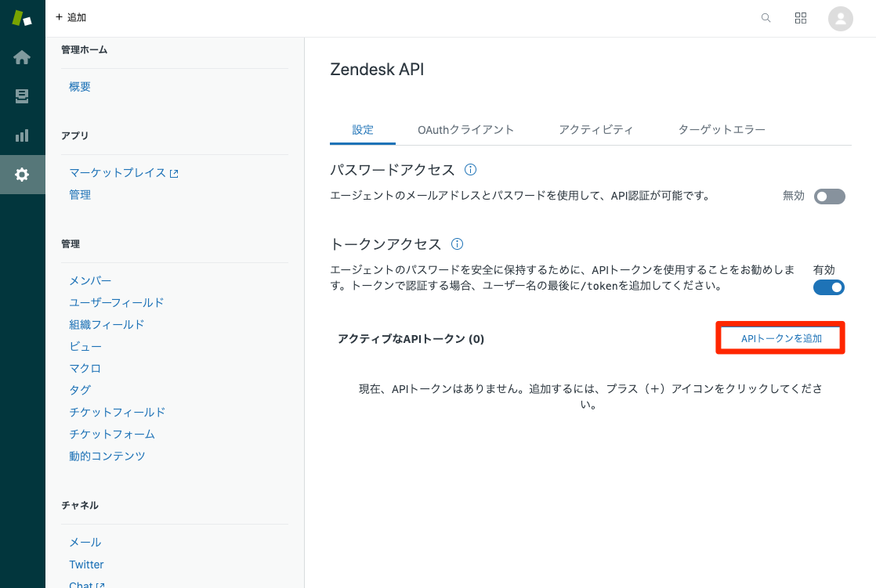Viewport: 876px width, 588px height.
Task: Open the 動的コンテンツ link
Action: tap(107, 456)
